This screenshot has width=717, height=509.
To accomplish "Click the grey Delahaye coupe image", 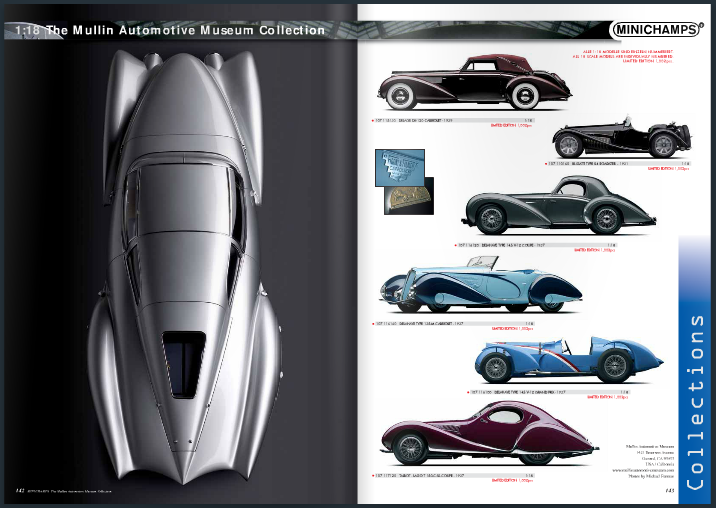I will (553, 205).
